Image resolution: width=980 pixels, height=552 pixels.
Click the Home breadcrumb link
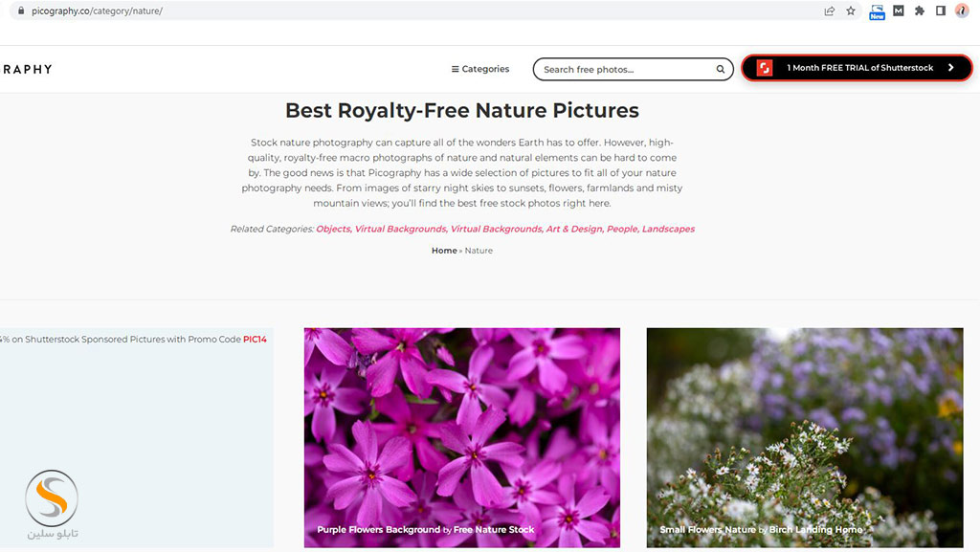[x=444, y=251]
